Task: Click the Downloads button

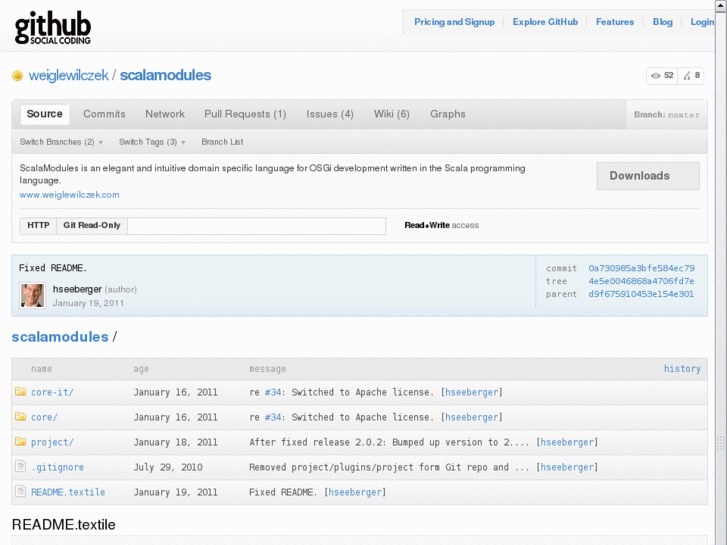Action: [x=648, y=176]
